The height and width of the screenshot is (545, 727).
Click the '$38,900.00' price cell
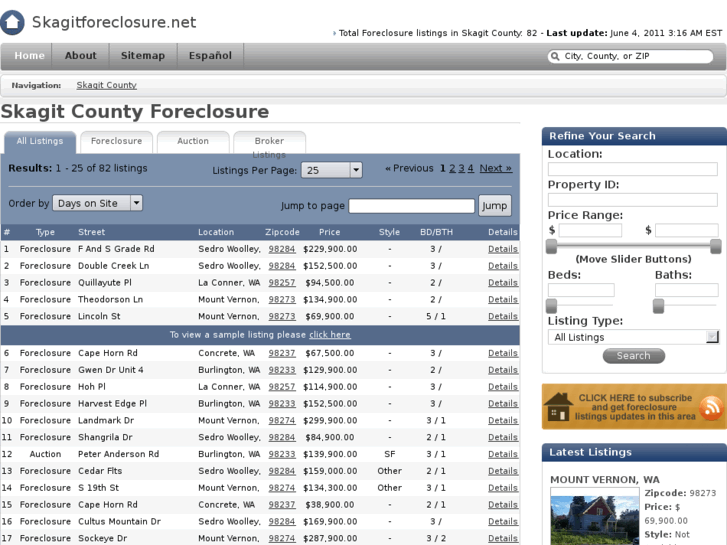coord(330,505)
